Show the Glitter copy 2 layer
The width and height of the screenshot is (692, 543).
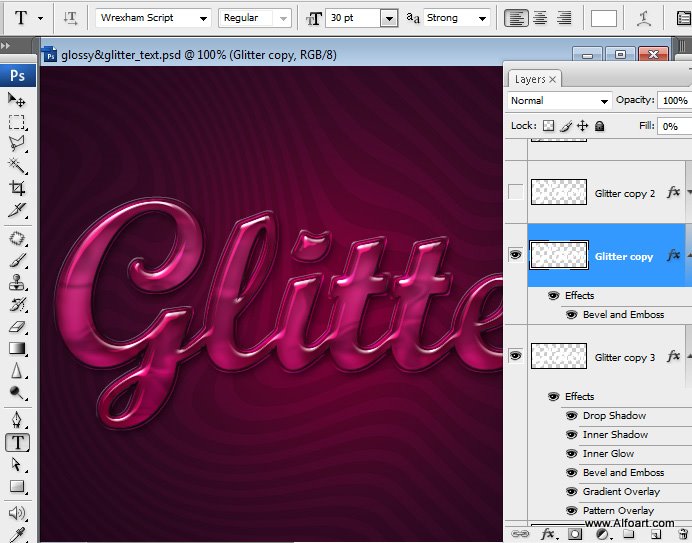click(x=515, y=192)
